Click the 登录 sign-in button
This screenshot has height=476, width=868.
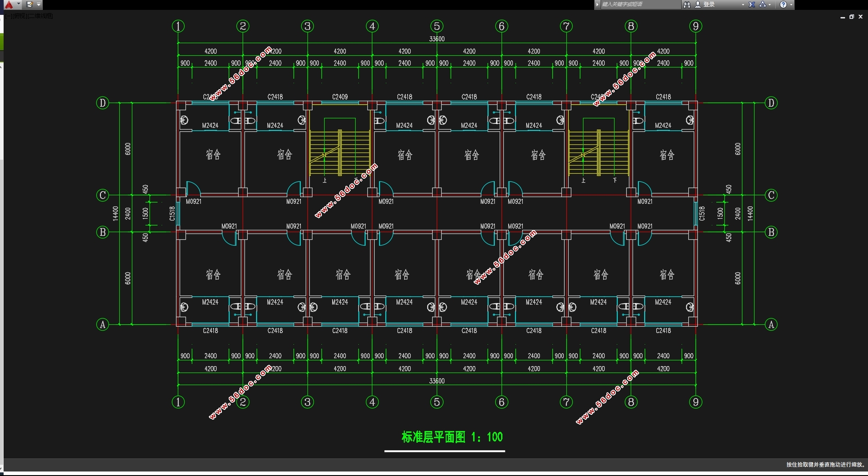click(x=709, y=4)
